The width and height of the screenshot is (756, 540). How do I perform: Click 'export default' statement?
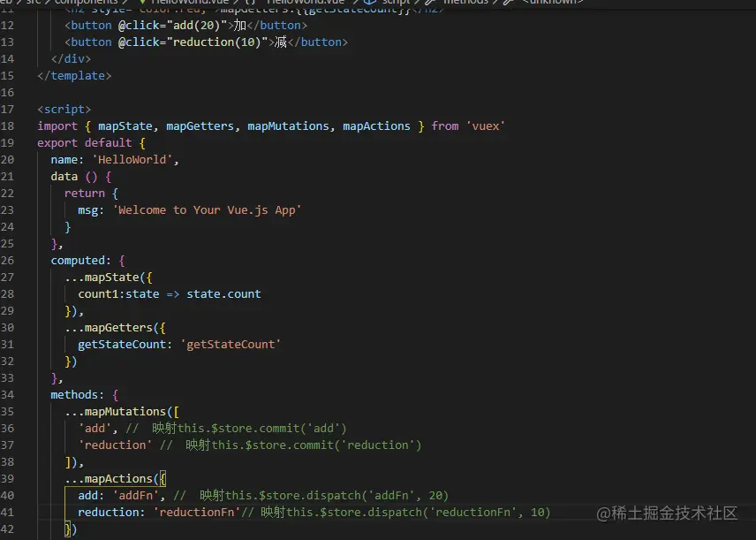click(x=85, y=143)
